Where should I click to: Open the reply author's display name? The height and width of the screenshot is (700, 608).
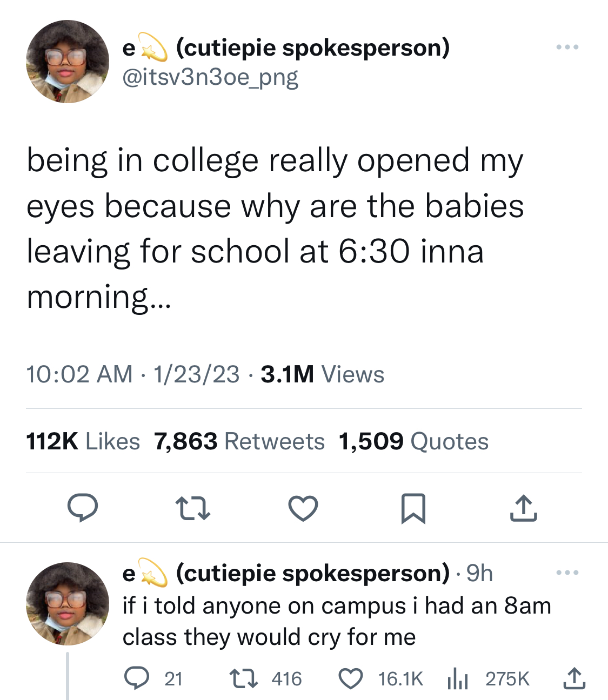[x=286, y=573]
